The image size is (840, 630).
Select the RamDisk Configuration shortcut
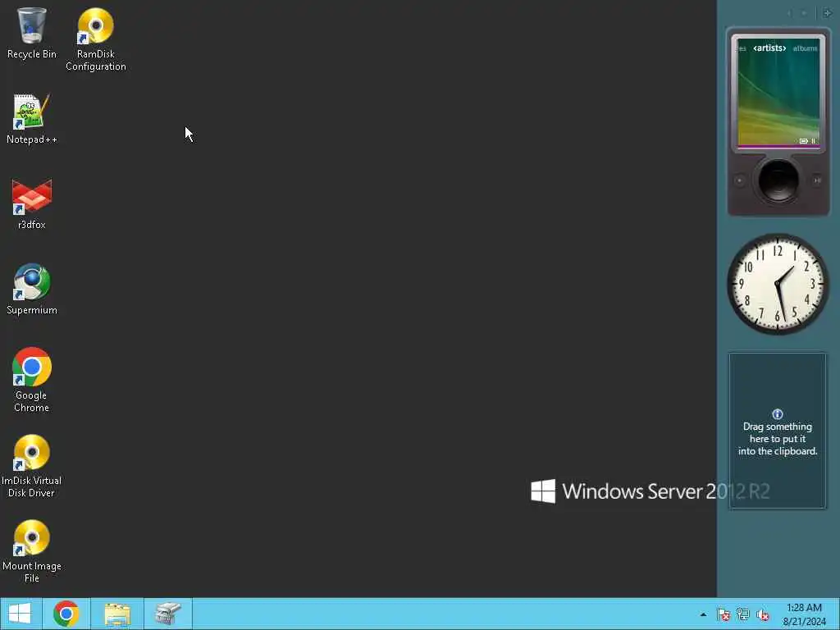point(95,39)
